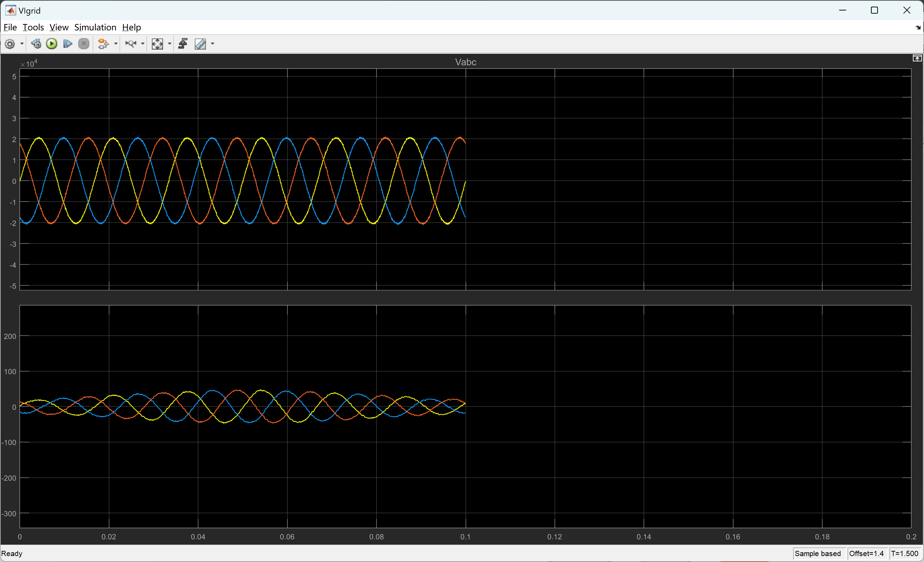
Task: Click the Vlgrid window title
Action: [x=30, y=10]
